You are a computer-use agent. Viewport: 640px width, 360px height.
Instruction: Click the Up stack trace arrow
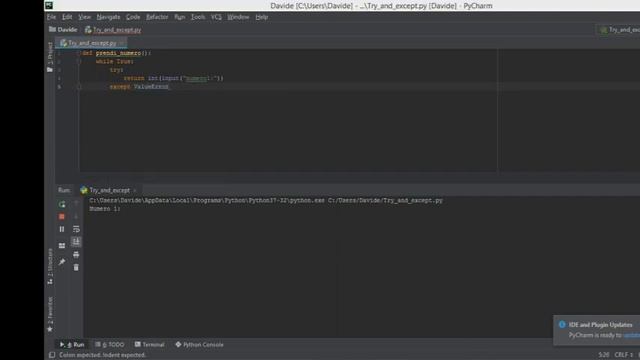coord(76,204)
